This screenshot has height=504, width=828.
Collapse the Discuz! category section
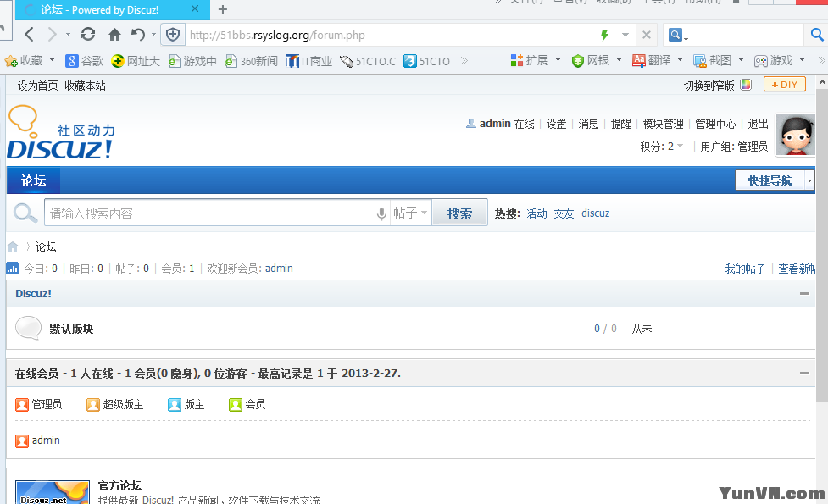coord(804,293)
